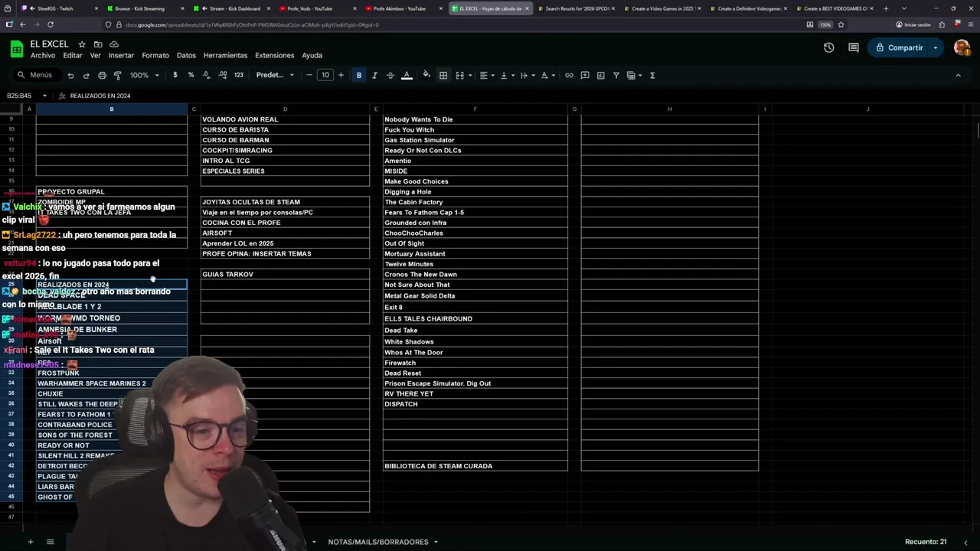
Task: Decrease font size minus button
Action: click(309, 75)
